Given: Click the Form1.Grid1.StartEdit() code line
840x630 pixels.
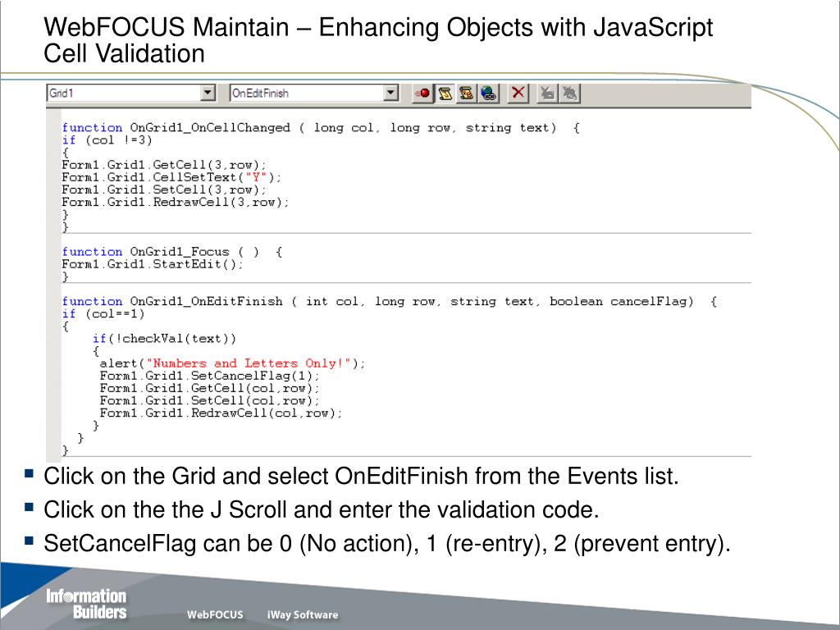Looking at the screenshot, I should click(153, 264).
